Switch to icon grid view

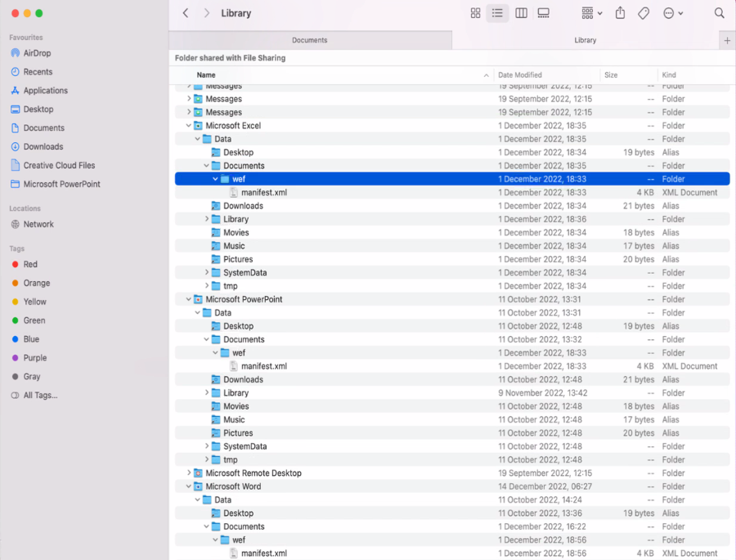475,13
